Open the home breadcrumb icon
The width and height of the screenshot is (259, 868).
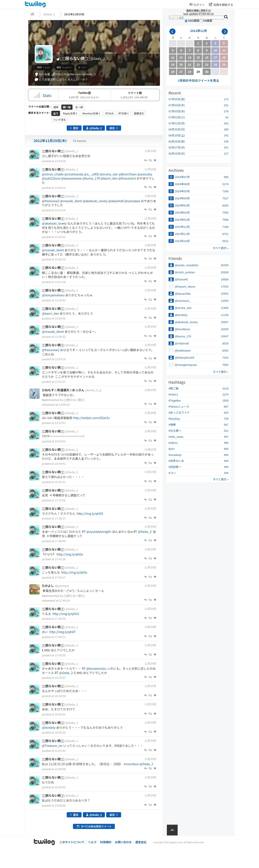pos(32,14)
